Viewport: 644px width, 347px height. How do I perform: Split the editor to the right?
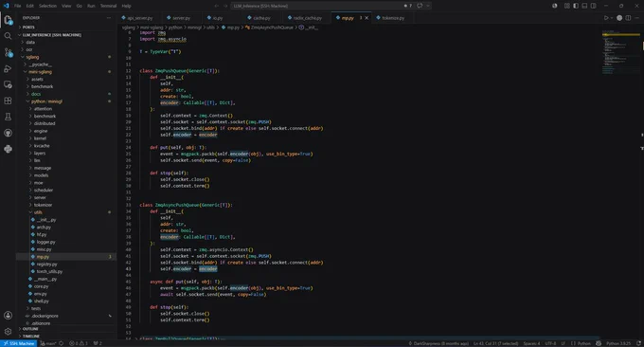628,18
